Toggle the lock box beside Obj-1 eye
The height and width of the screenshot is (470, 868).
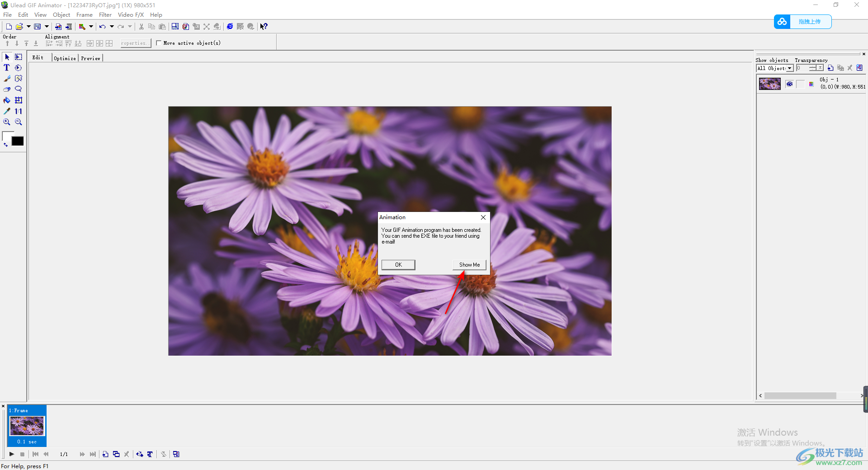[x=800, y=84]
